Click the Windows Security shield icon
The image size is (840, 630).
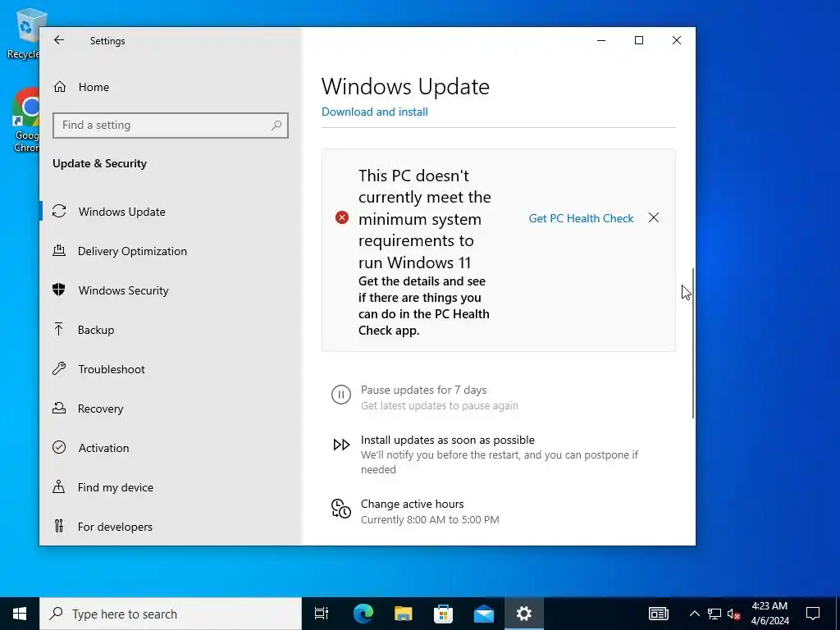point(59,290)
